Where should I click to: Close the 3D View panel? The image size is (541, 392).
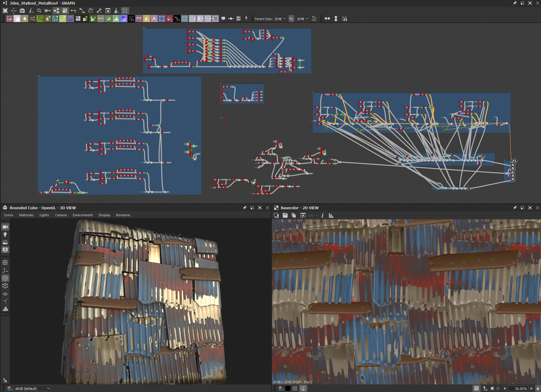(x=267, y=208)
